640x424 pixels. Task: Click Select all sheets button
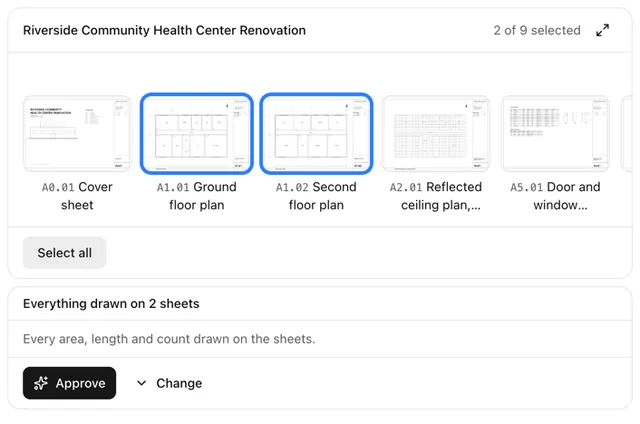click(64, 253)
